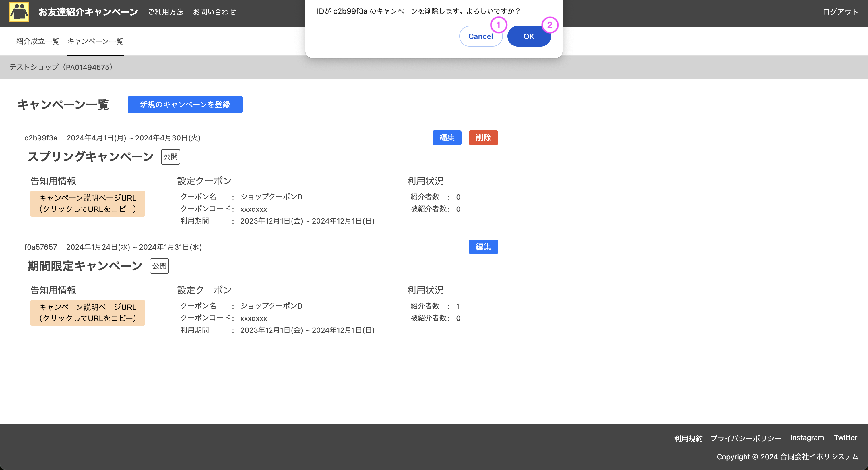Open the ご利用方法 page

[x=165, y=12]
